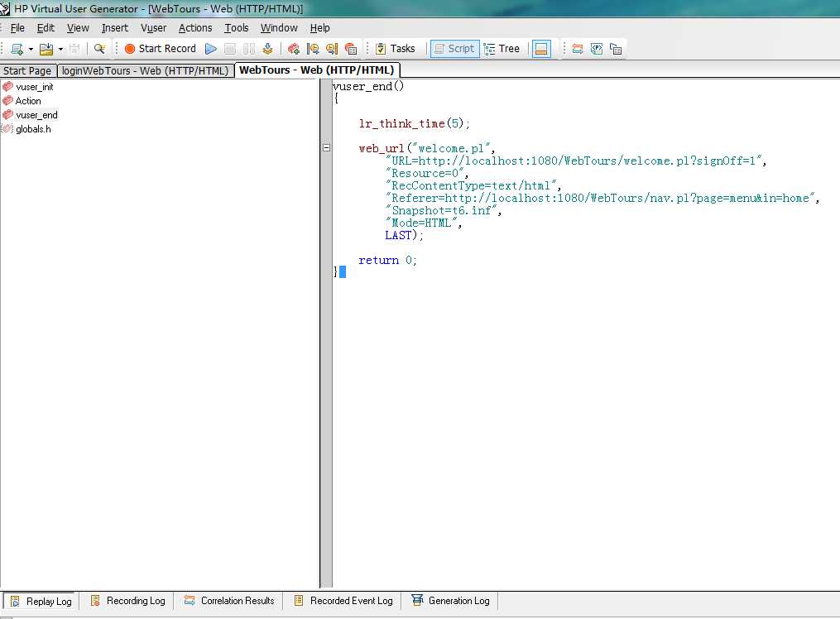
Task: Click the vuser_end() function header
Action: point(368,86)
